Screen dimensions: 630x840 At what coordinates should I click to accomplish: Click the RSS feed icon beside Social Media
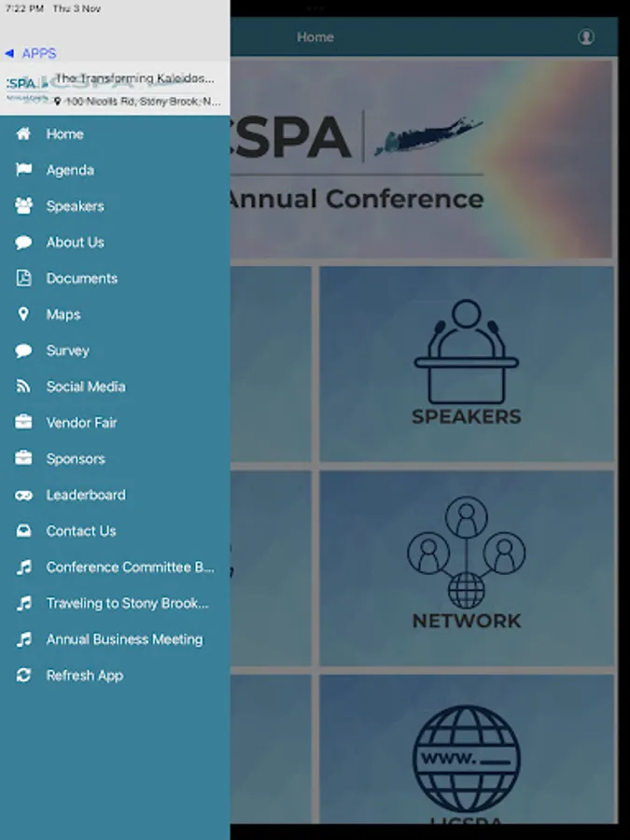click(23, 386)
